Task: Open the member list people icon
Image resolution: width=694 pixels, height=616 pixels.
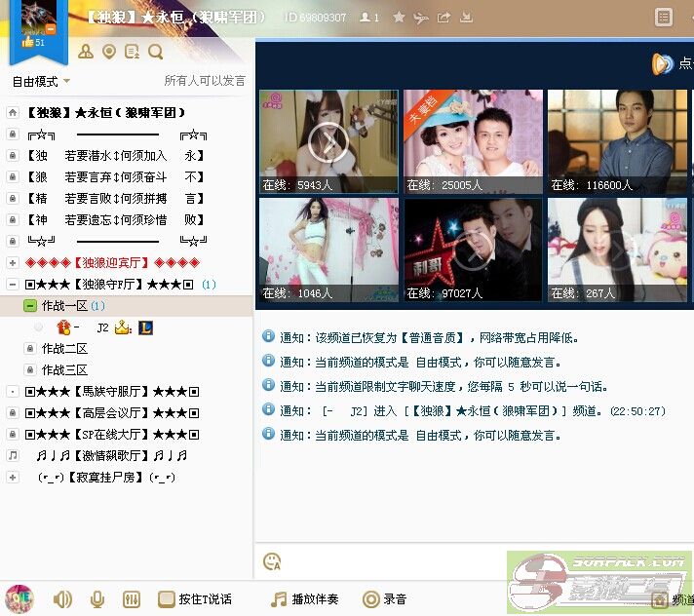Action: 86,52
